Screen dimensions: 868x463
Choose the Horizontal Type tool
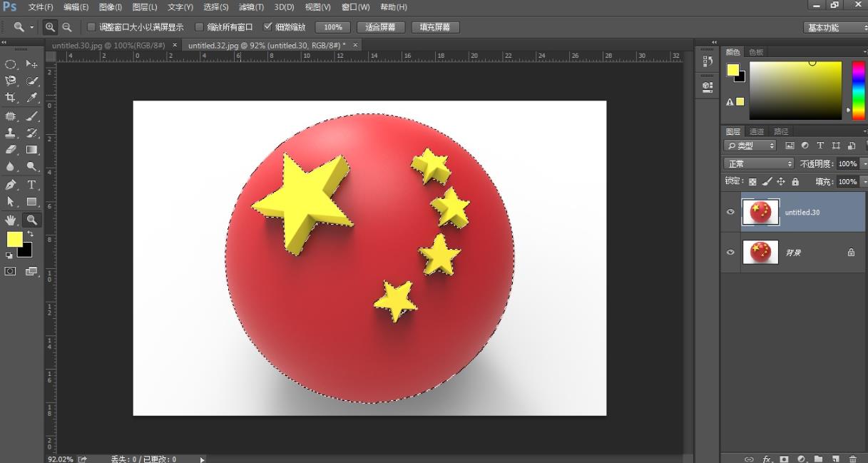point(31,184)
